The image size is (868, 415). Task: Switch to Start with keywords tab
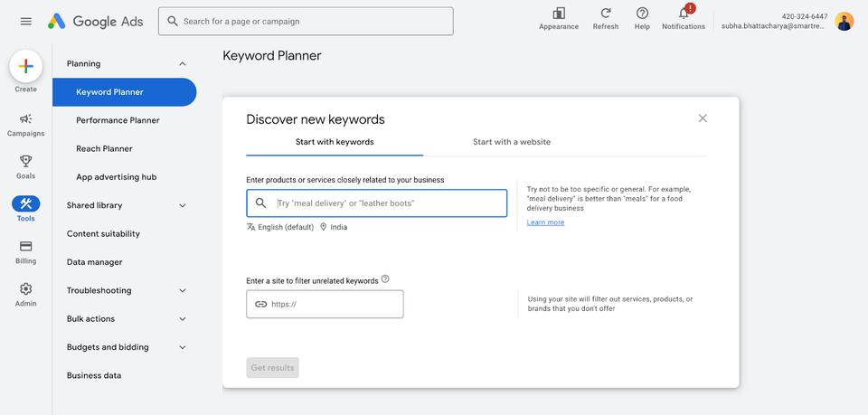[x=335, y=142]
